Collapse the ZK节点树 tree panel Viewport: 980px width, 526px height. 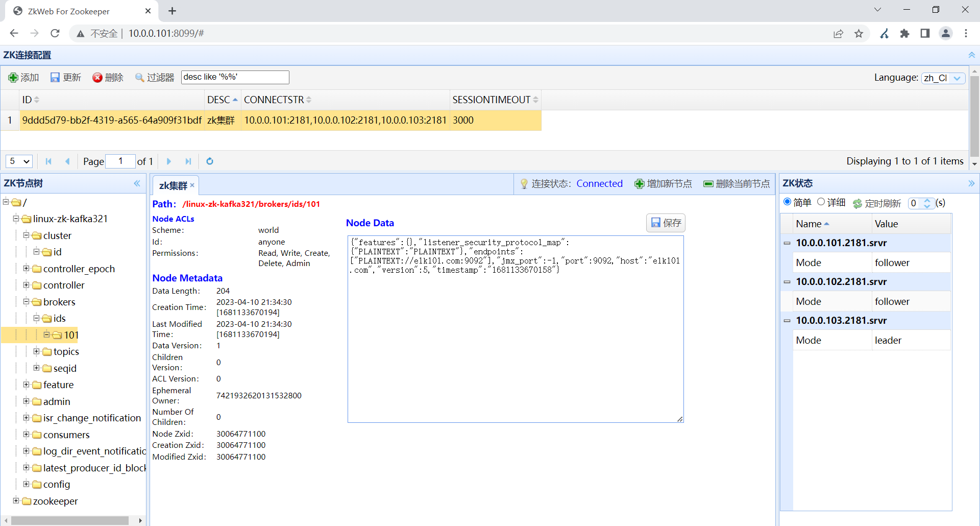(137, 183)
